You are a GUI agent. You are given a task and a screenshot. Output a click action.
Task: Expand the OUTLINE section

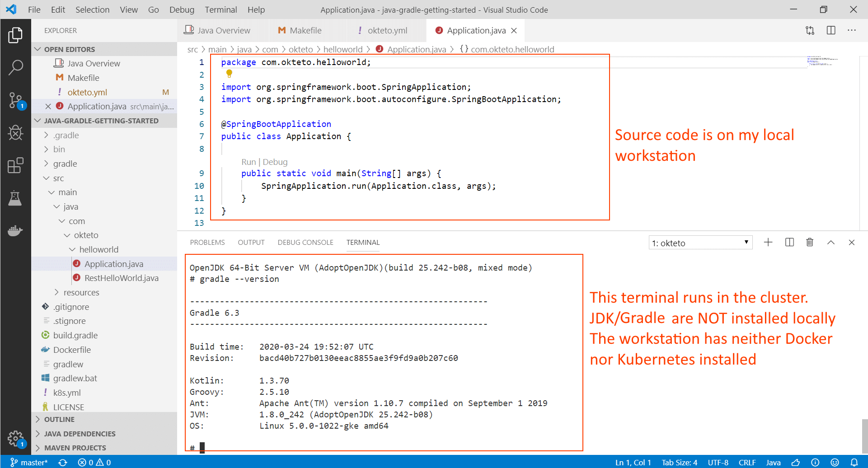coord(104,419)
